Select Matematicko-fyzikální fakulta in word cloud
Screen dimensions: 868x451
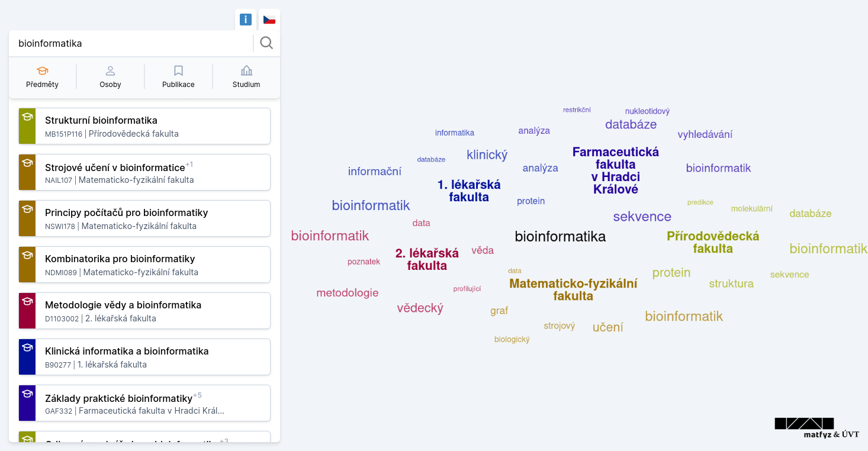click(x=573, y=289)
